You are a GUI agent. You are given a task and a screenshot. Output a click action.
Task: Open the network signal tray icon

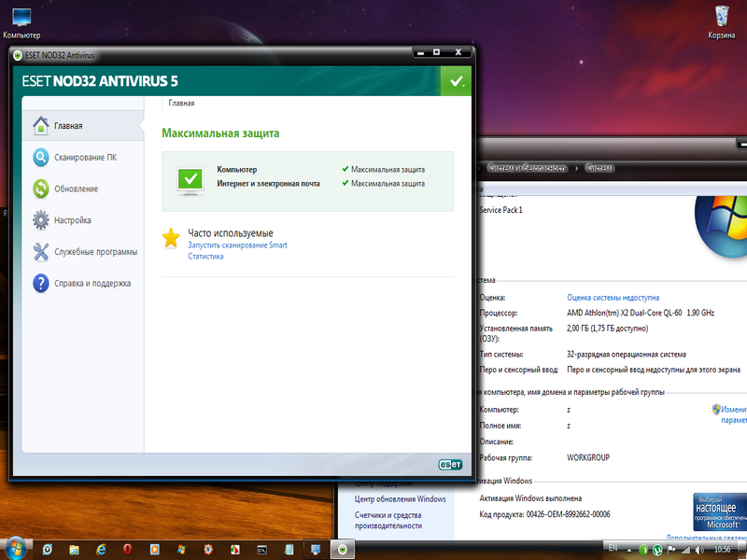pyautogui.click(x=685, y=550)
